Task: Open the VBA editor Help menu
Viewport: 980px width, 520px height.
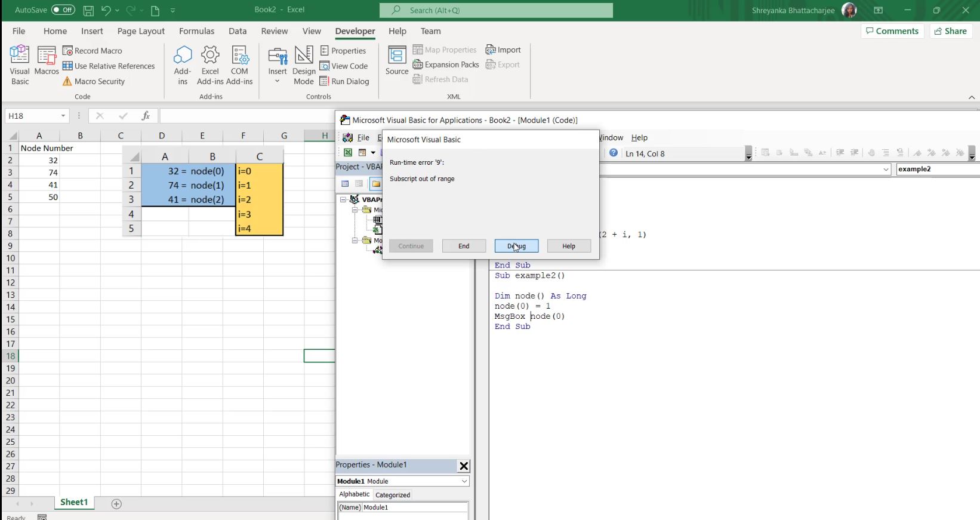Action: pos(639,137)
